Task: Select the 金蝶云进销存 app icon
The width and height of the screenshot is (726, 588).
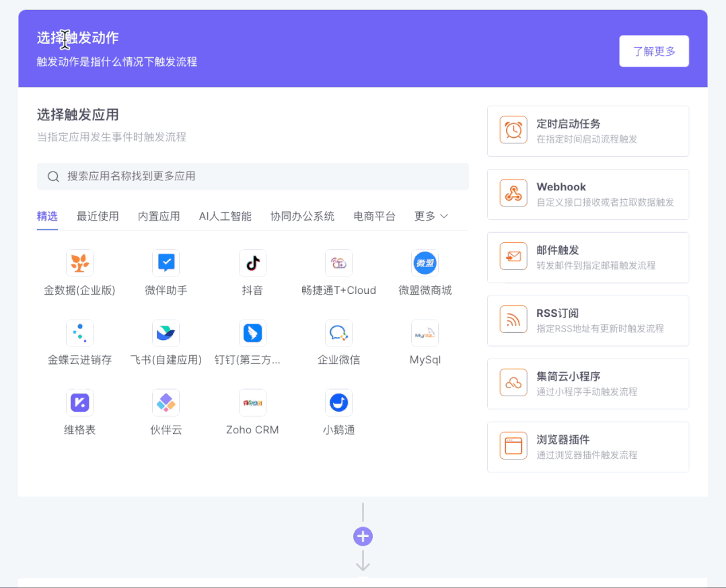Action: [x=79, y=332]
